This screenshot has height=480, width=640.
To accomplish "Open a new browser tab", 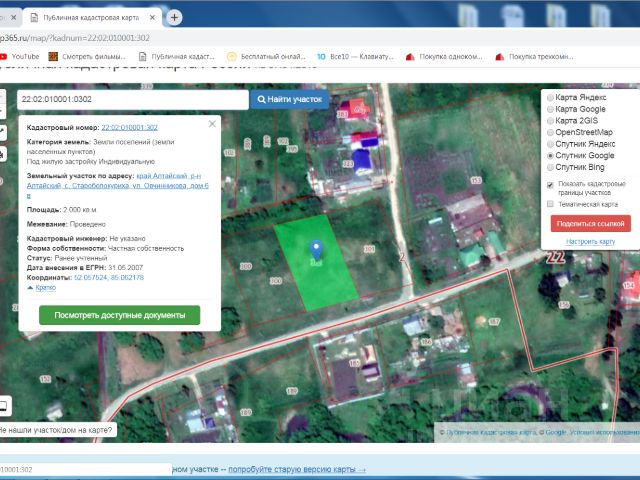I will pos(175,18).
